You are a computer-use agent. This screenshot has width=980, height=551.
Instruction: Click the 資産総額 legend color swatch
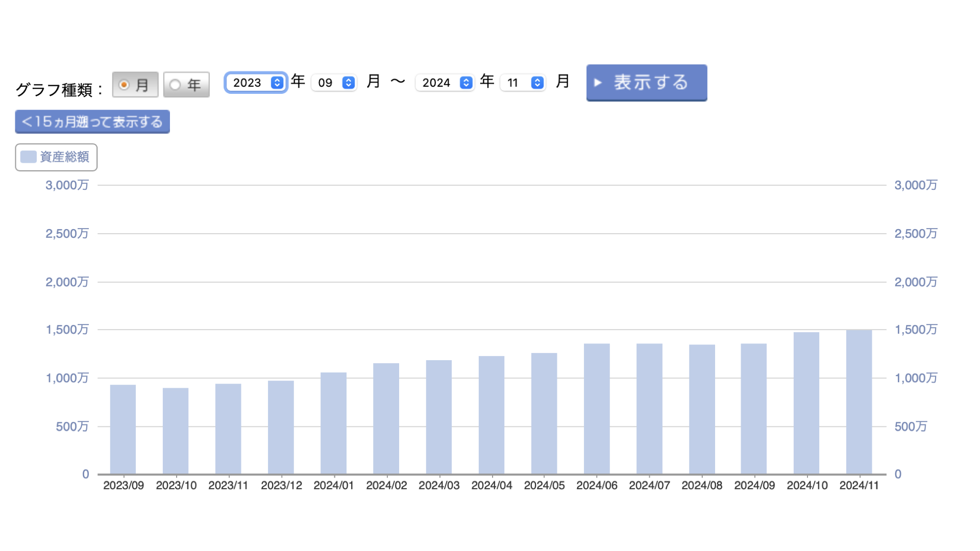click(29, 157)
